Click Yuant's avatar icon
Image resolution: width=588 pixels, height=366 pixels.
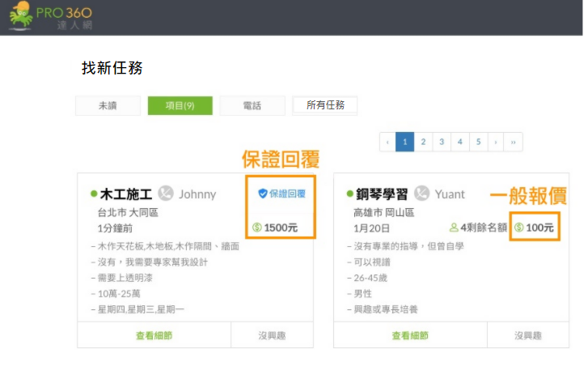(421, 194)
